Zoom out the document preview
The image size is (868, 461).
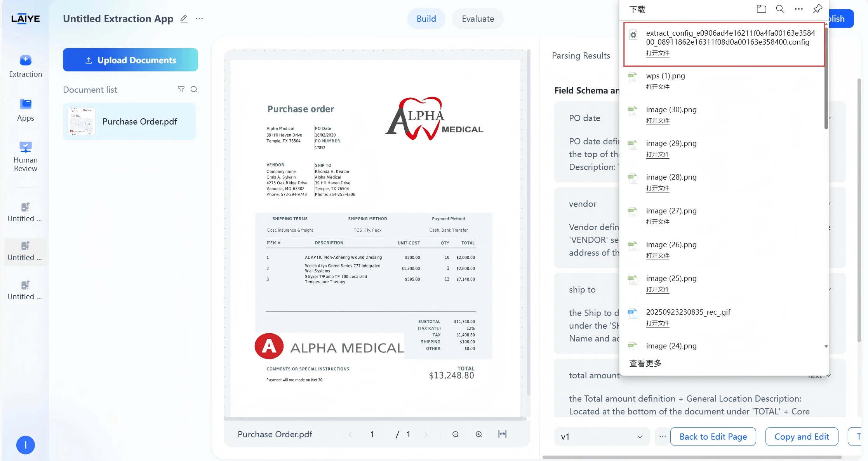(x=456, y=434)
